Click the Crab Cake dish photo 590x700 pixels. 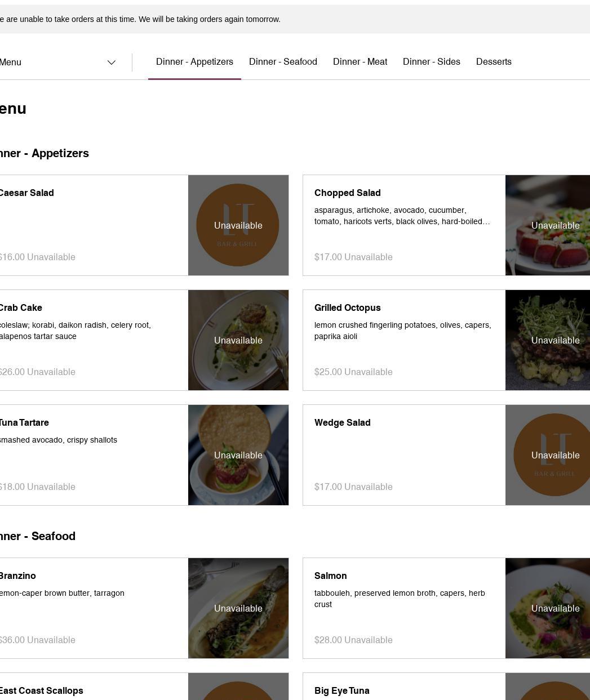pos(238,340)
